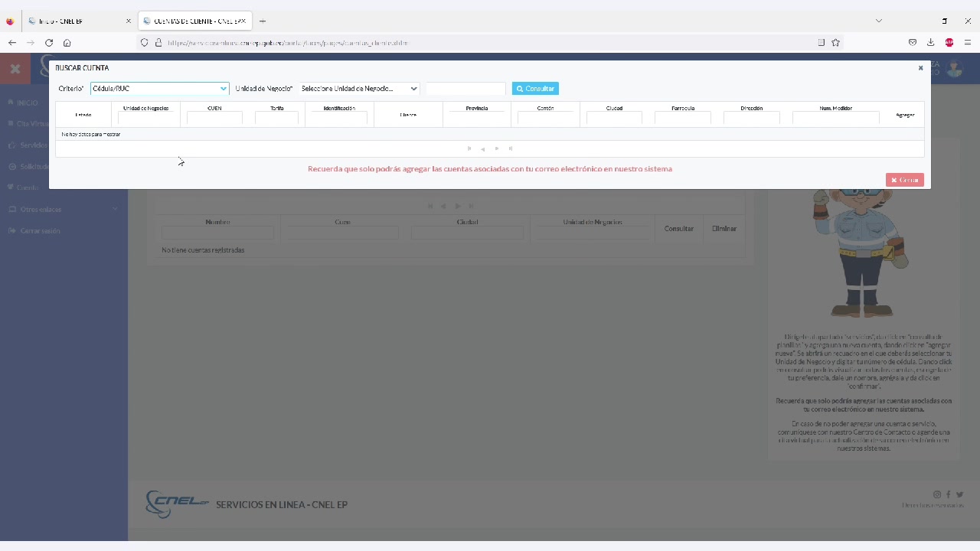The height and width of the screenshot is (551, 980).
Task: Go back to the previous page
Action: coord(12,43)
